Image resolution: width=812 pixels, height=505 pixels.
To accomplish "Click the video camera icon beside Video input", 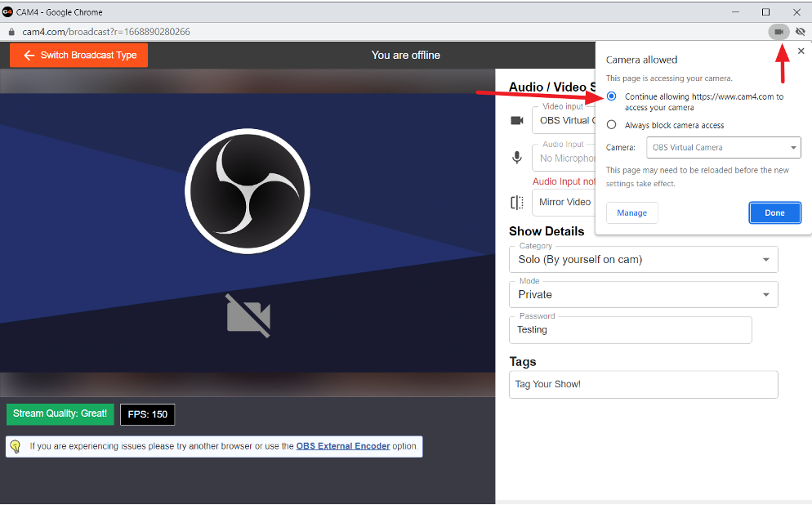I will (517, 120).
